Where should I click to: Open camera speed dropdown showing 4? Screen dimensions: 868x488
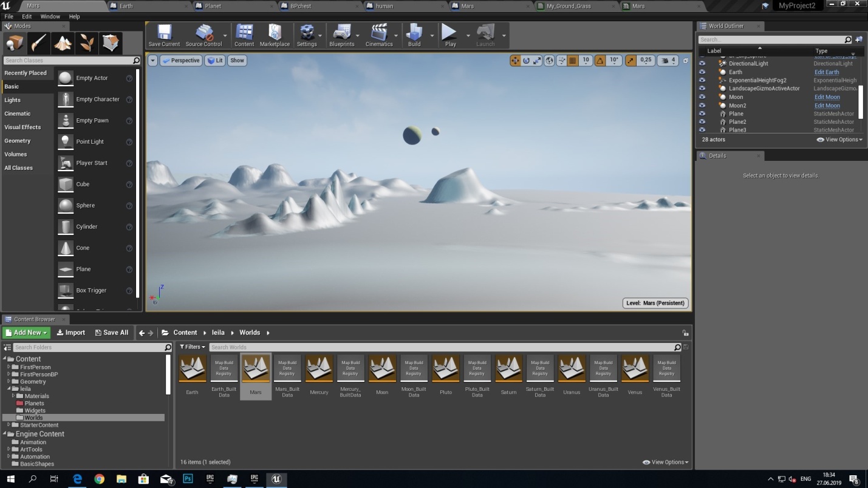coord(669,61)
